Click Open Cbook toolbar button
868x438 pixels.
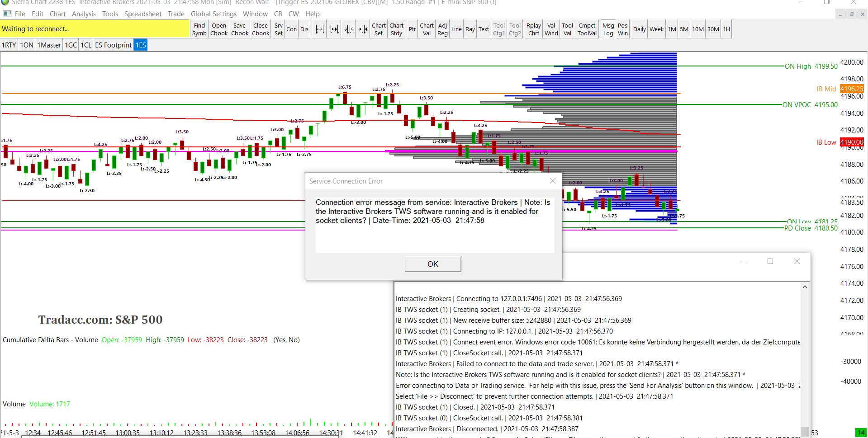(219, 29)
